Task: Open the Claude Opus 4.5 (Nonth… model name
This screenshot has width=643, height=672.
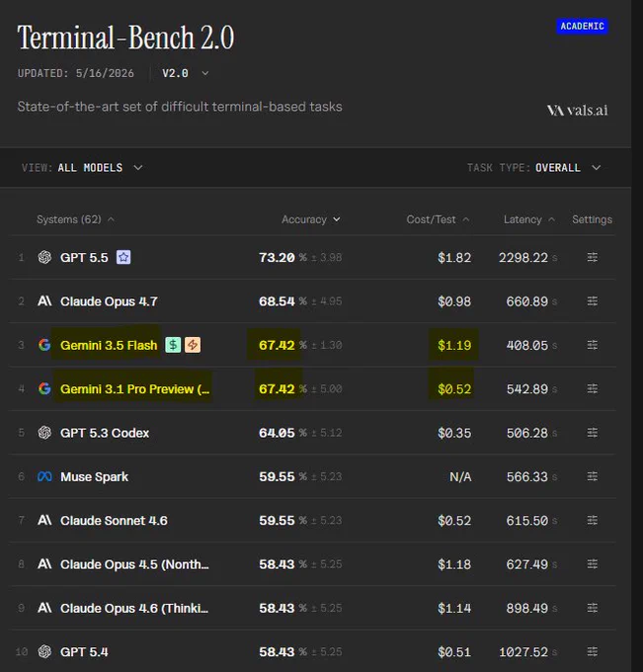Action: (x=134, y=564)
